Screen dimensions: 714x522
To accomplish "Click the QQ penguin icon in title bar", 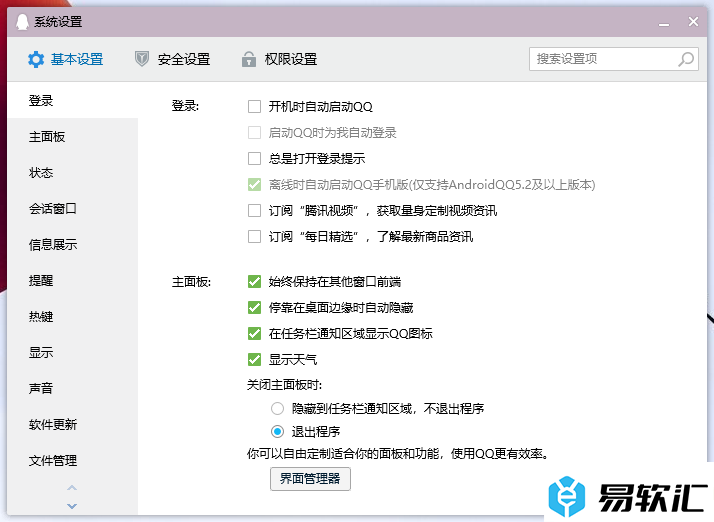I will click(x=22, y=21).
